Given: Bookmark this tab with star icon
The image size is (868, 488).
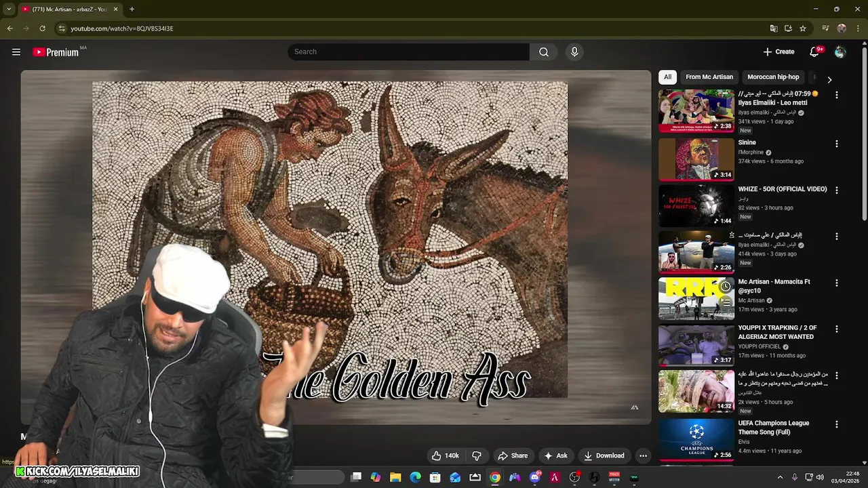Looking at the screenshot, I should (803, 28).
